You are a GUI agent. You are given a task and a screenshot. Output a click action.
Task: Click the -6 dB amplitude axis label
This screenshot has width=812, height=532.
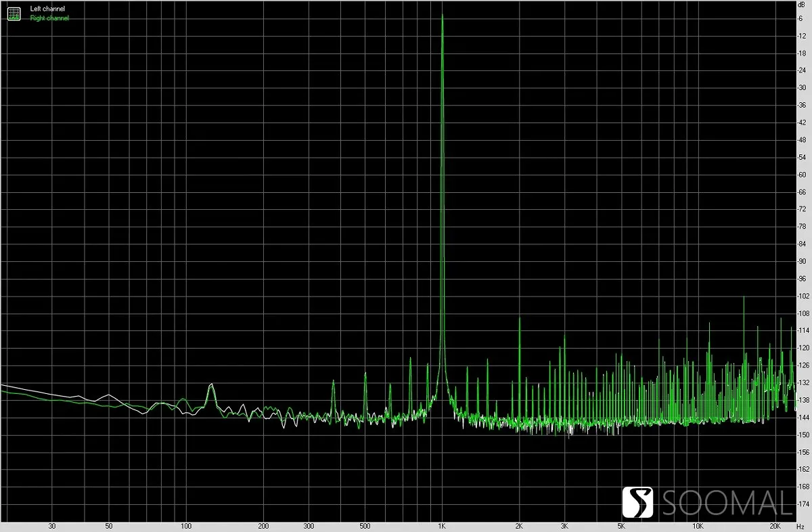point(800,18)
